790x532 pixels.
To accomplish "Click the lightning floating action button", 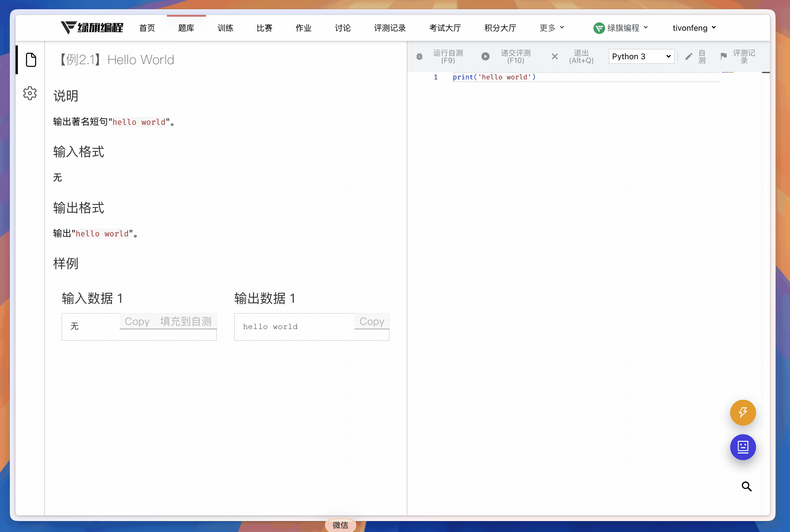I will 743,413.
